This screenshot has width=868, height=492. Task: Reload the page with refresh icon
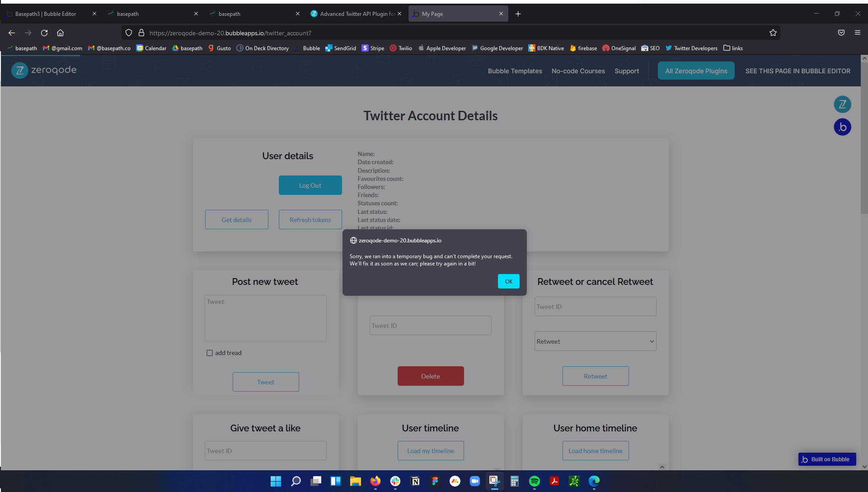click(x=44, y=33)
